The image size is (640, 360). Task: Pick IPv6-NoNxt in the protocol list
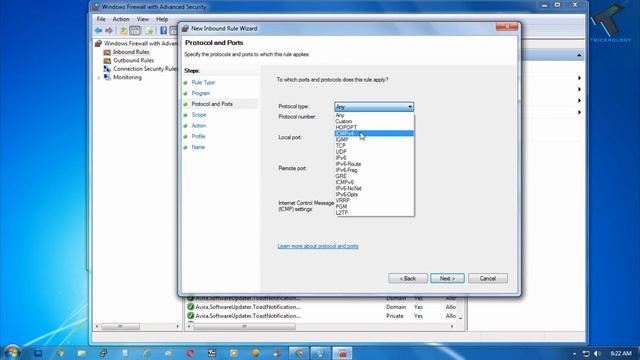tap(374, 188)
